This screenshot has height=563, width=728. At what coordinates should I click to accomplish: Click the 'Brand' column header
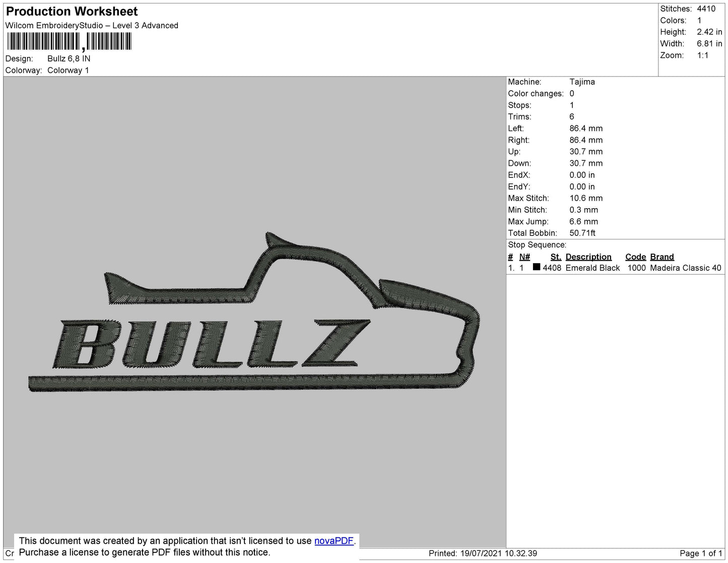point(661,257)
